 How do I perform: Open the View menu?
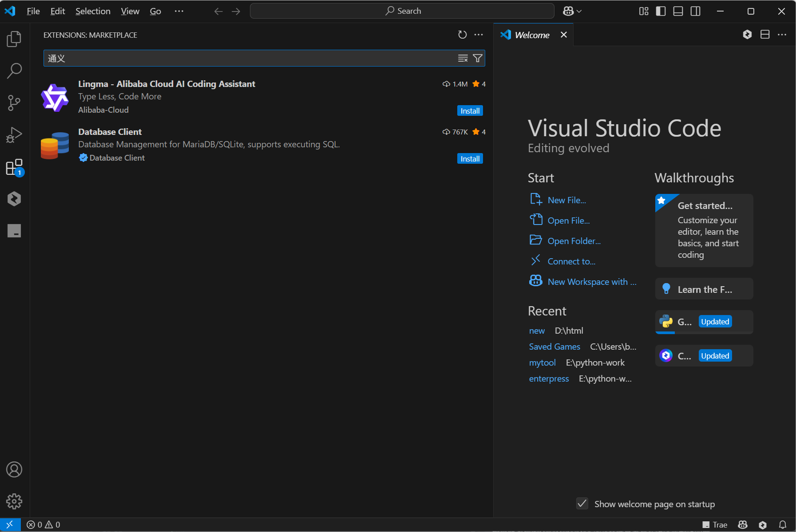130,11
